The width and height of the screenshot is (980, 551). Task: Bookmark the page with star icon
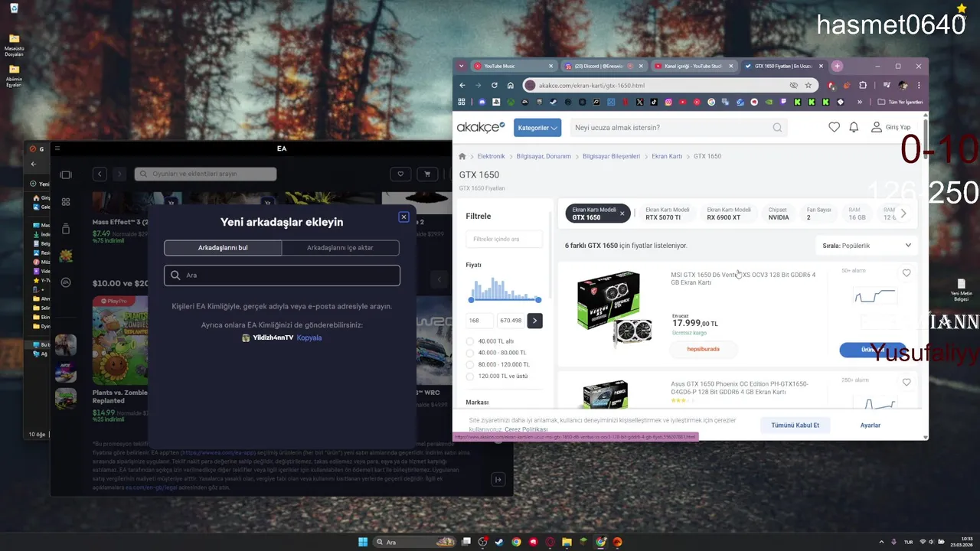pos(808,86)
